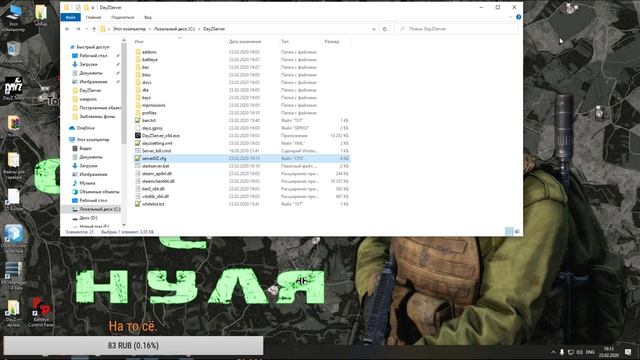640x360 pixels.
Task: Switch to Details view using the status bar icon
Action: tap(509, 231)
